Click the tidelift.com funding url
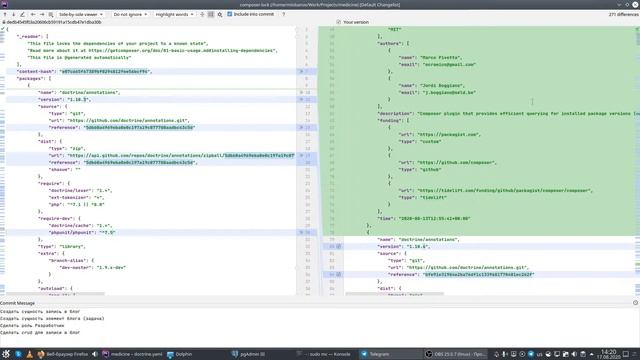This screenshot has width=640, height=360. 503,191
